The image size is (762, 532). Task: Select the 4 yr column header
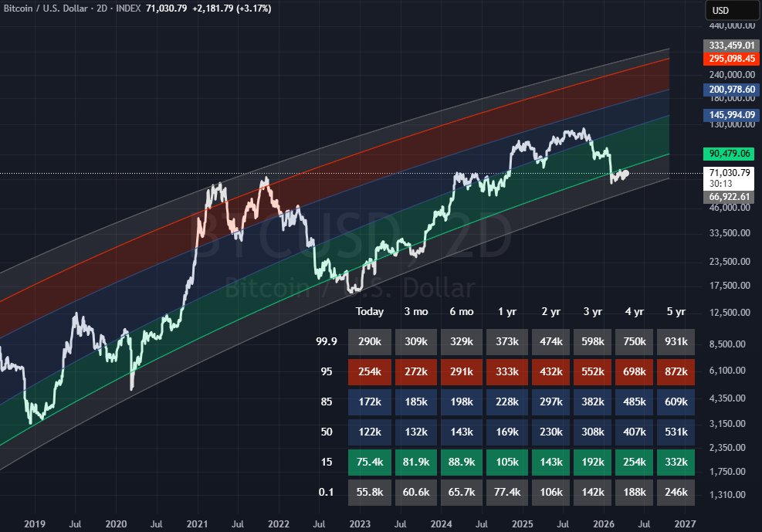634,311
